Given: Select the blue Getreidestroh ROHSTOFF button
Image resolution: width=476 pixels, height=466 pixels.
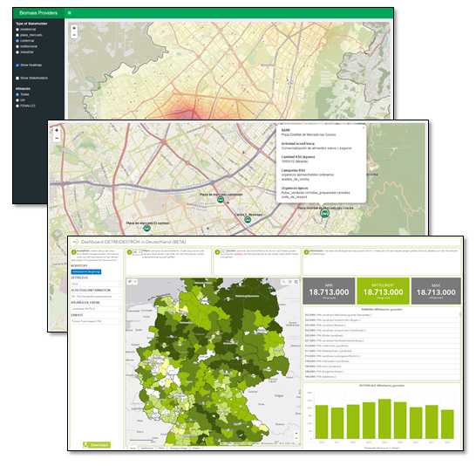Looking at the screenshot, I should click(x=86, y=272).
